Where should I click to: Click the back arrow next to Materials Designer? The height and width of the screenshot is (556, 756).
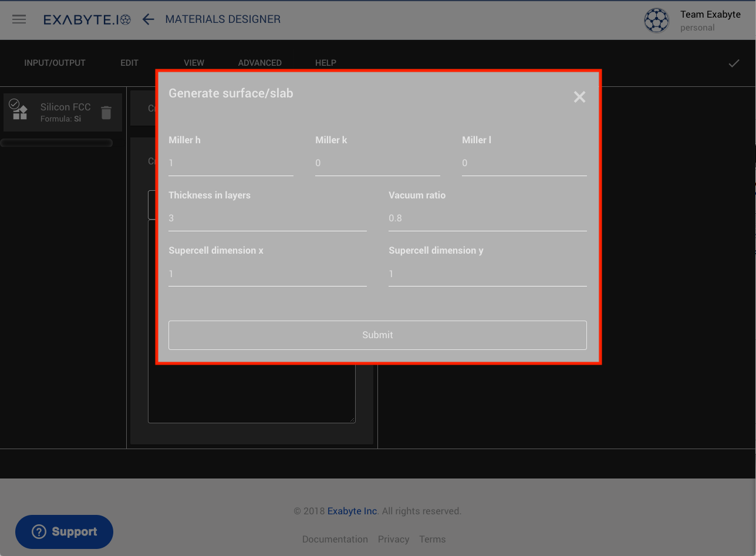148,19
